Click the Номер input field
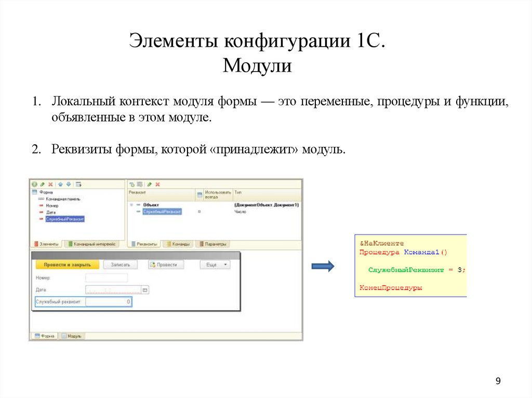The height and width of the screenshot is (398, 532). (x=107, y=278)
